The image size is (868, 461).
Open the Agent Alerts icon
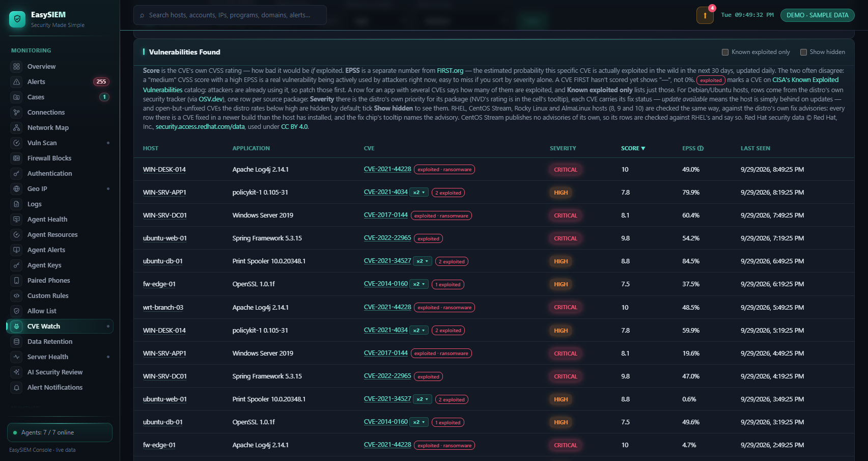point(17,250)
